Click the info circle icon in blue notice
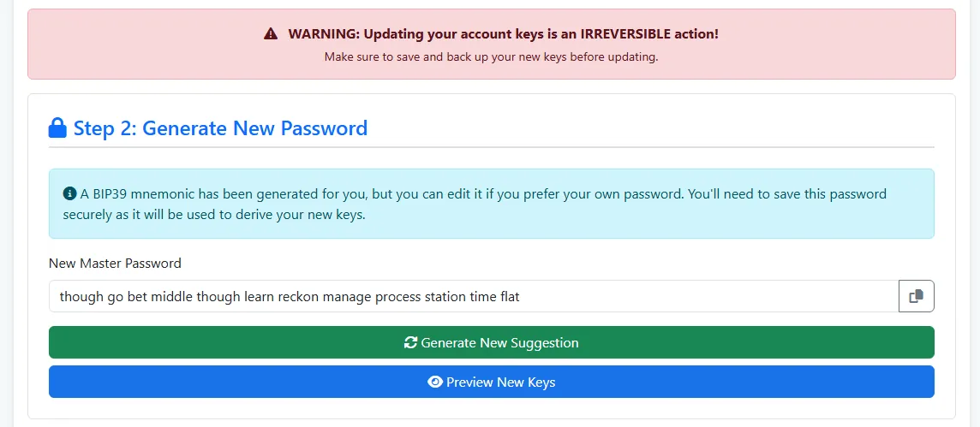The image size is (980, 427). (69, 193)
